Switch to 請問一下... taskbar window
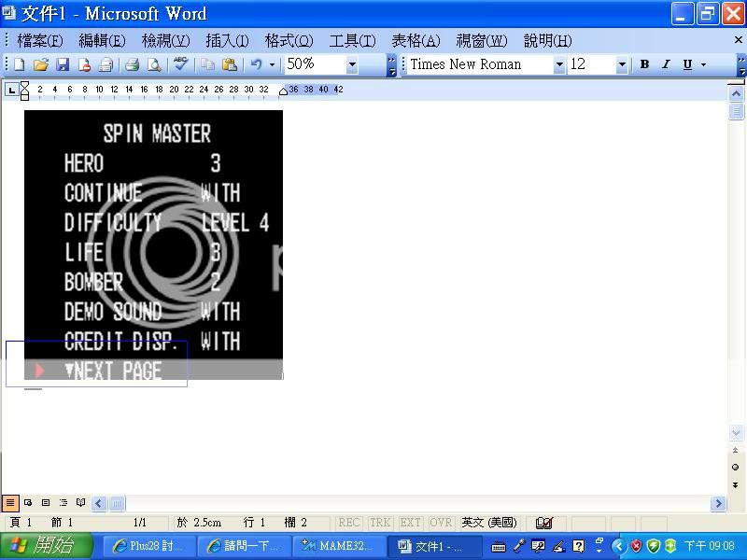The height and width of the screenshot is (560, 747). [x=244, y=546]
